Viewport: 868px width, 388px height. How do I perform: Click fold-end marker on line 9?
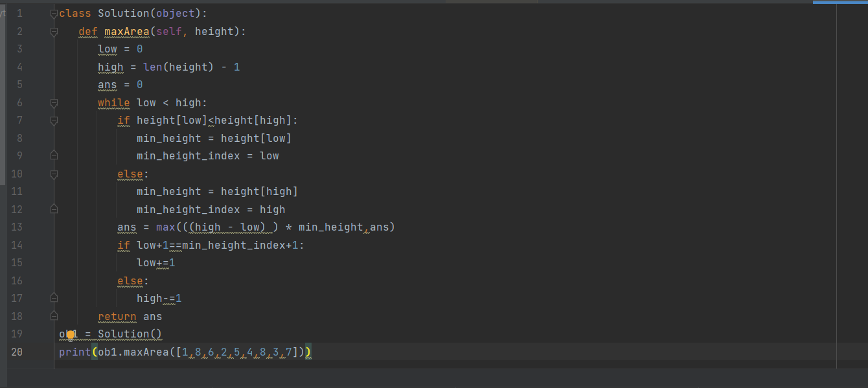(x=54, y=156)
